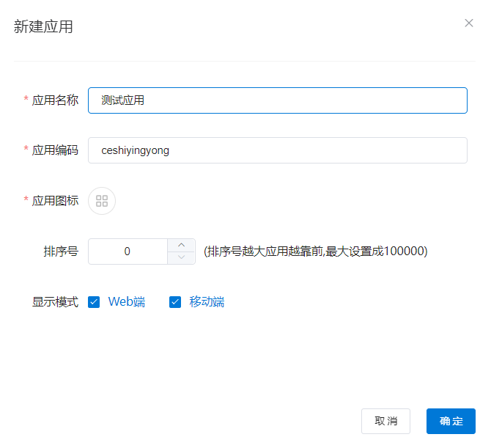Click the 应用名称 field label
This screenshot has width=491, height=448.
(x=55, y=100)
